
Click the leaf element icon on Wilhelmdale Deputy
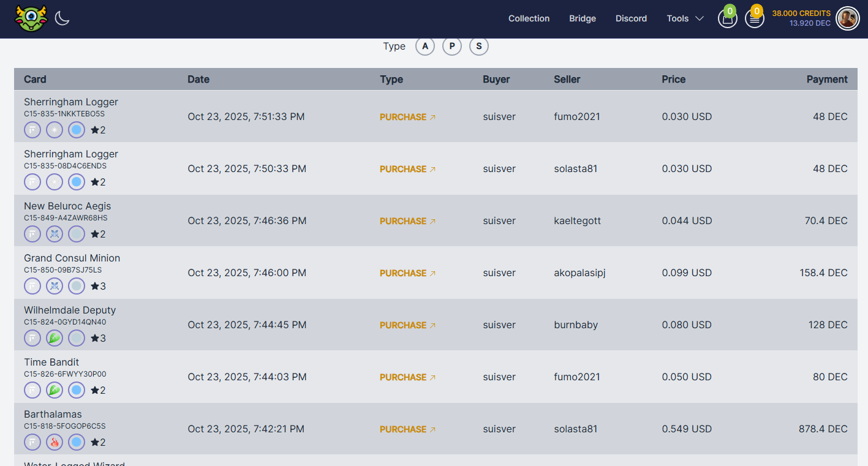pyautogui.click(x=55, y=338)
